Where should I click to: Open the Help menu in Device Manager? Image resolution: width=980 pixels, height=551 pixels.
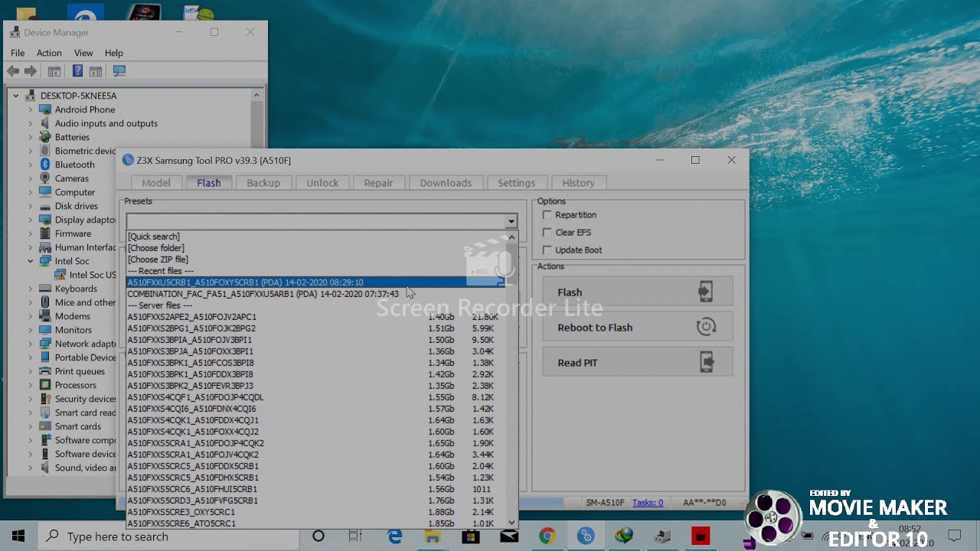pyautogui.click(x=114, y=53)
